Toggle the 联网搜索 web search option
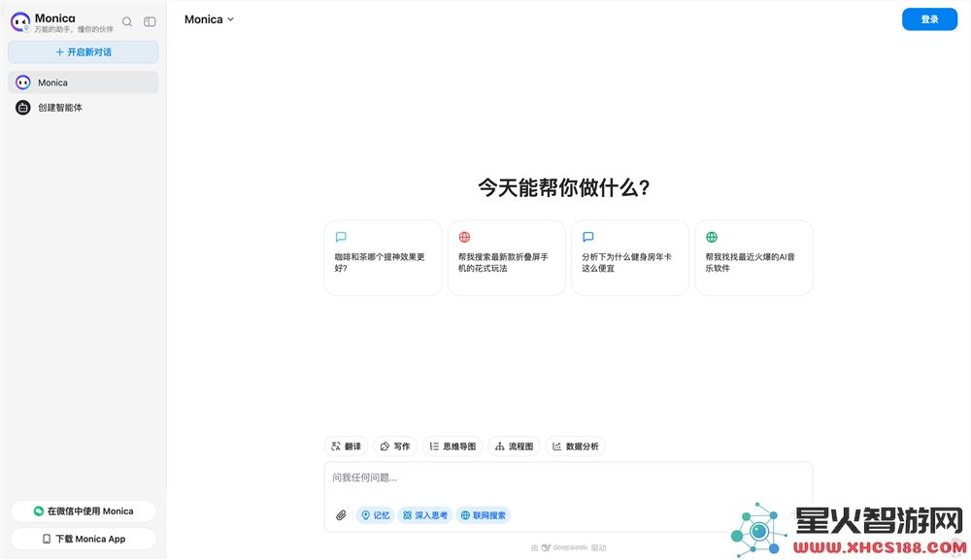 (x=483, y=515)
